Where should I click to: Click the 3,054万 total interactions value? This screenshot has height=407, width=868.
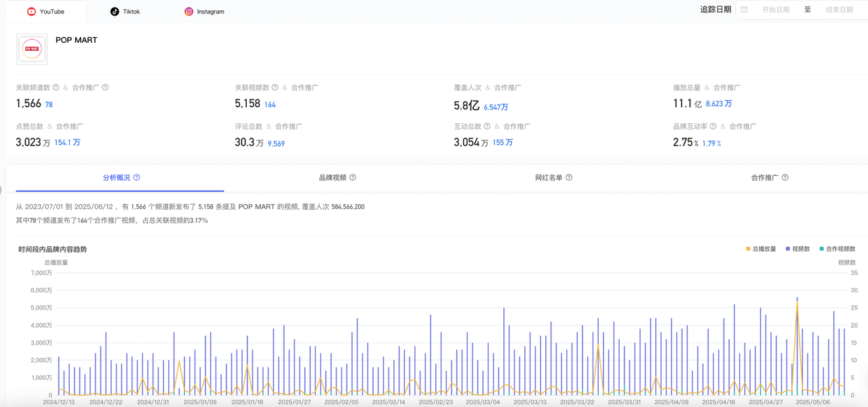click(x=471, y=142)
